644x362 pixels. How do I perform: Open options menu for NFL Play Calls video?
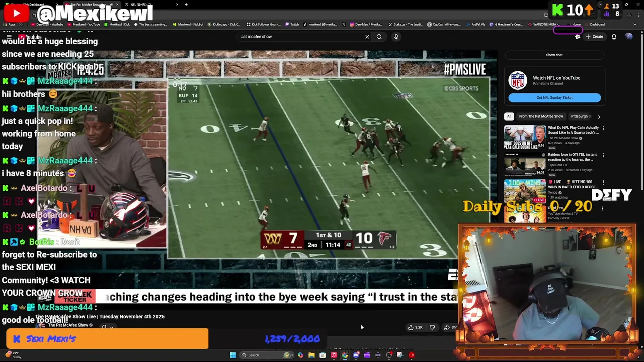pyautogui.click(x=603, y=128)
